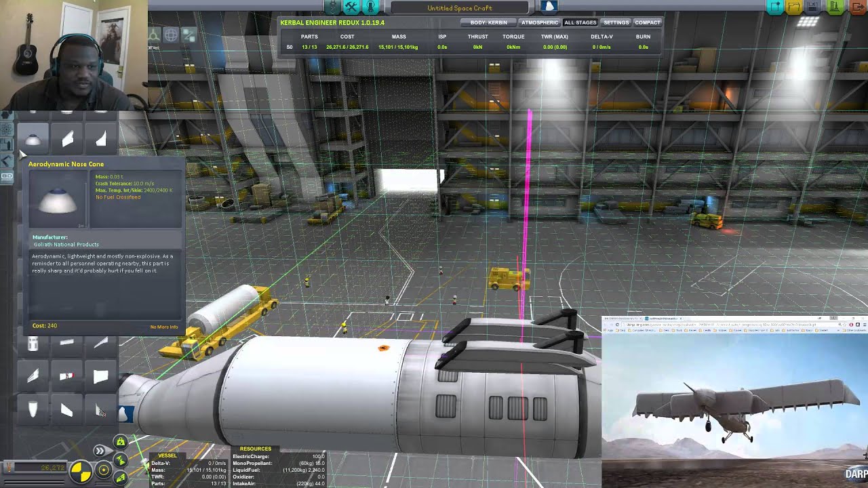Open the flag selector icon
The height and width of the screenshot is (488, 868).
[x=549, y=7]
